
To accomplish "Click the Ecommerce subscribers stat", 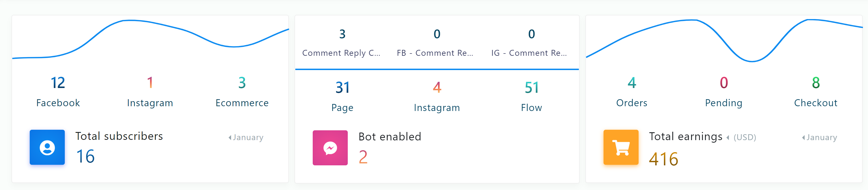I will pos(242,92).
